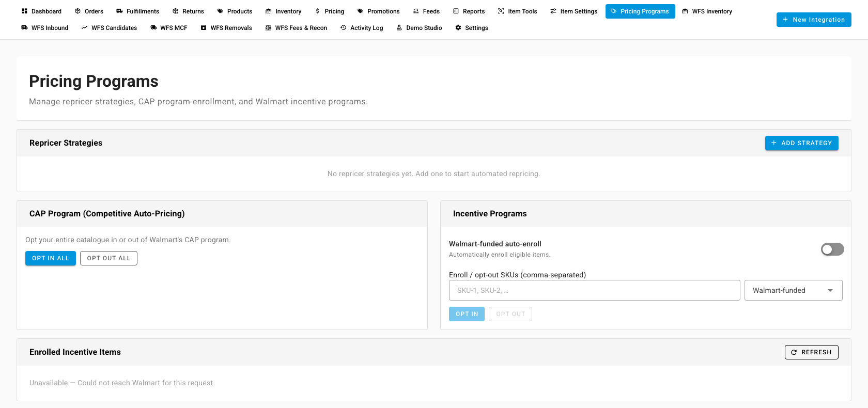The width and height of the screenshot is (868, 408).
Task: Open the Activity Log tab
Action: click(362, 27)
